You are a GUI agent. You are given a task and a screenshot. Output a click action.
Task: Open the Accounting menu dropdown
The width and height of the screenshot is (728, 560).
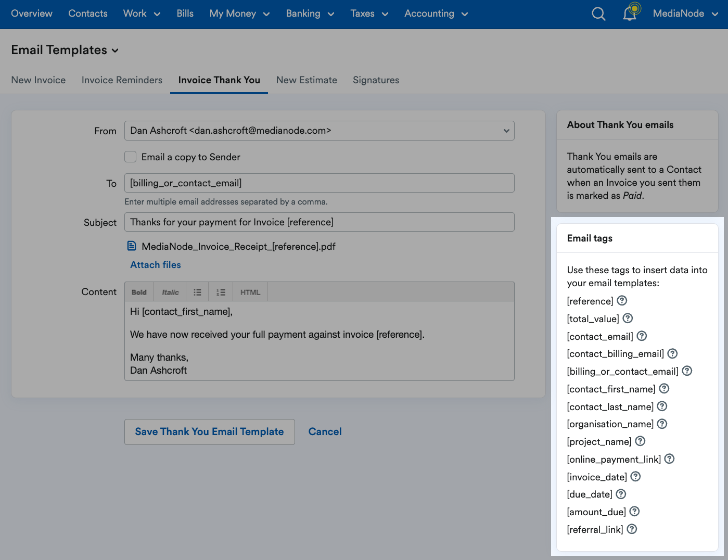tap(436, 14)
